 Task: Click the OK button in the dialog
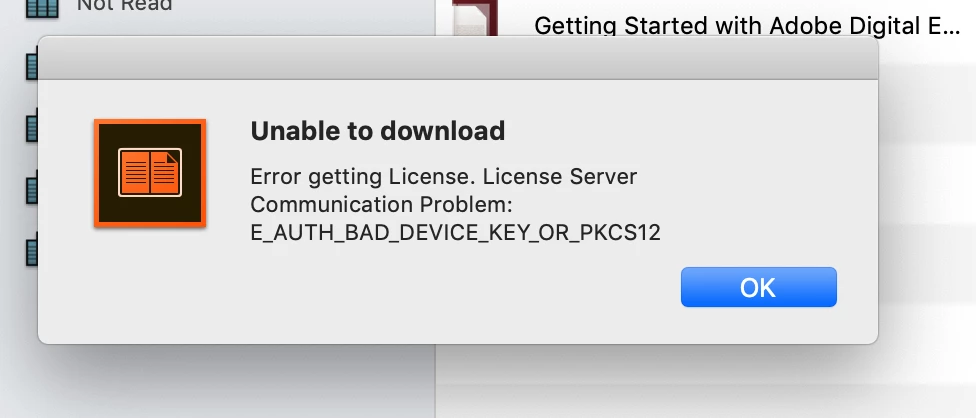(758, 287)
